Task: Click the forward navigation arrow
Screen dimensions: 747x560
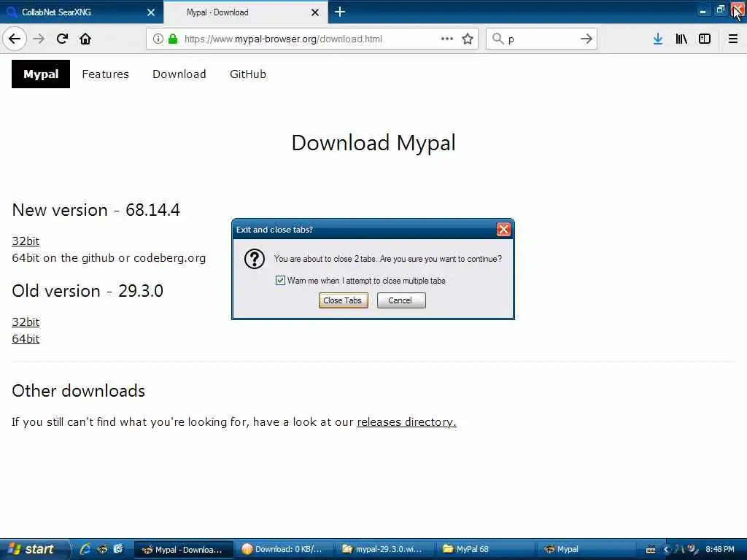Action: (39, 39)
